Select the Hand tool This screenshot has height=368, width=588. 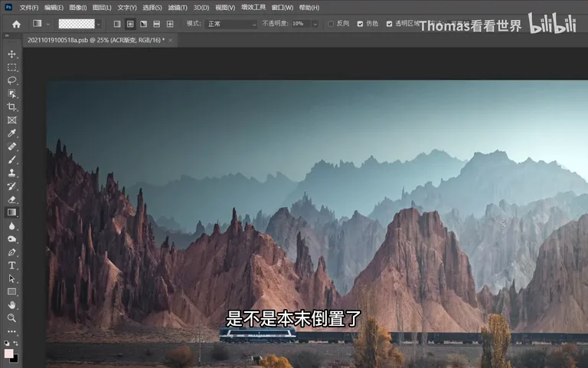click(x=11, y=305)
